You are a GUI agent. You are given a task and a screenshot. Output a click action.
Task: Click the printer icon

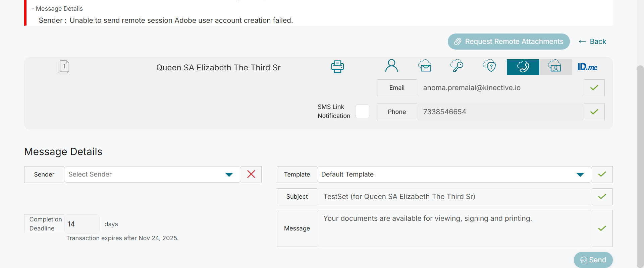click(337, 67)
